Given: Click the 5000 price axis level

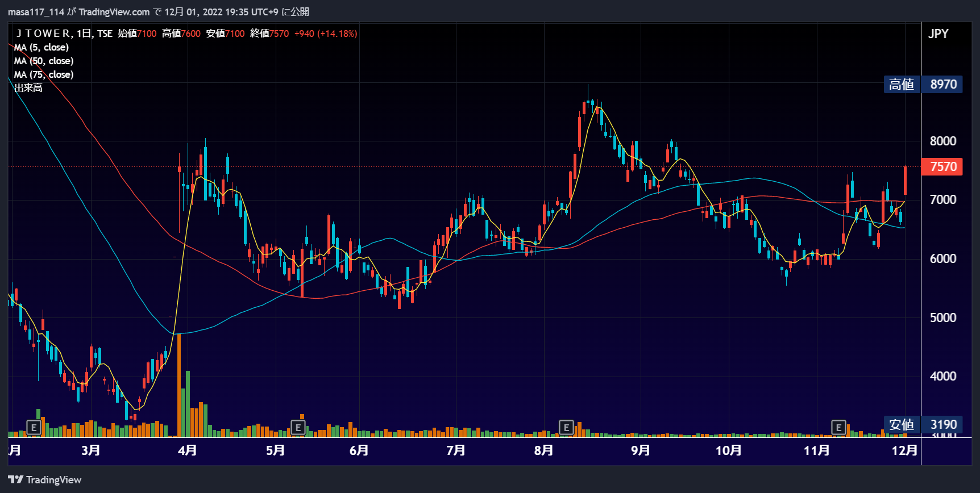Looking at the screenshot, I should coord(943,317).
